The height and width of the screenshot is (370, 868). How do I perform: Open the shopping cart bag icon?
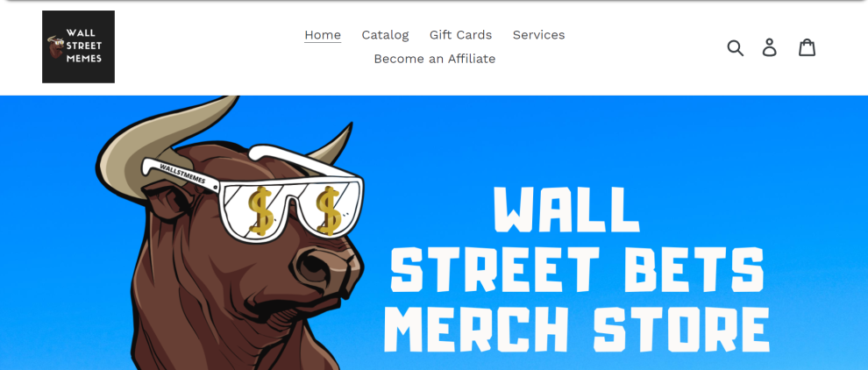(808, 47)
